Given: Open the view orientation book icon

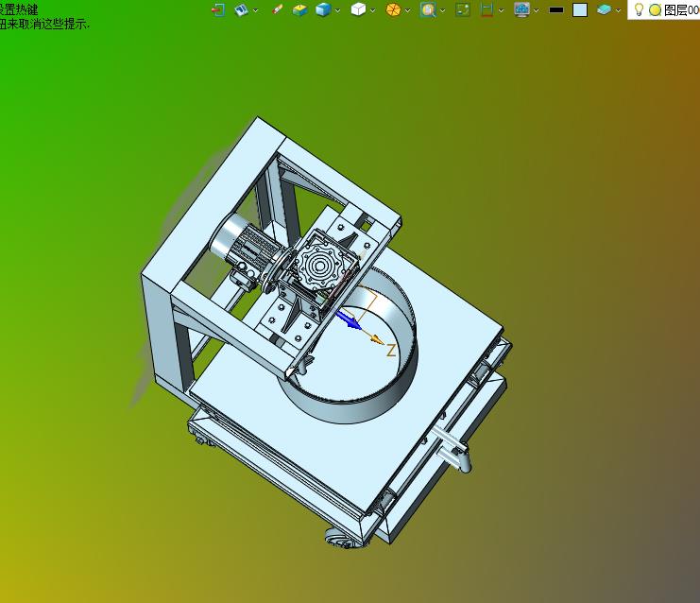Looking at the screenshot, I should point(242,9).
